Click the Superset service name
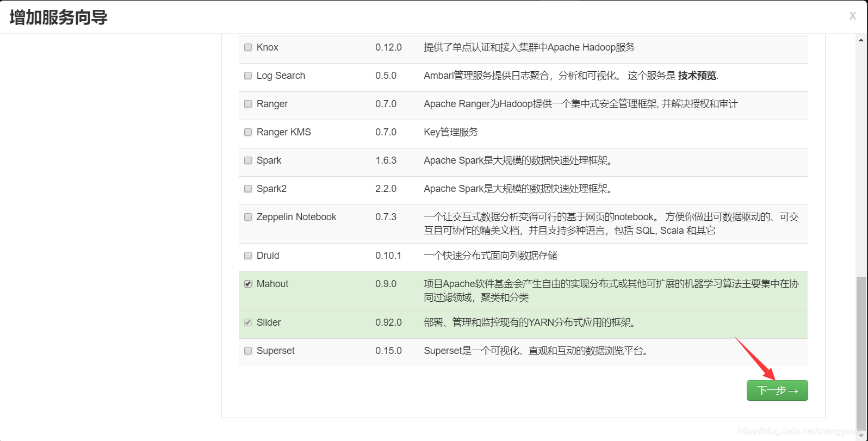Screen dimensions: 868x441 (x=276, y=351)
